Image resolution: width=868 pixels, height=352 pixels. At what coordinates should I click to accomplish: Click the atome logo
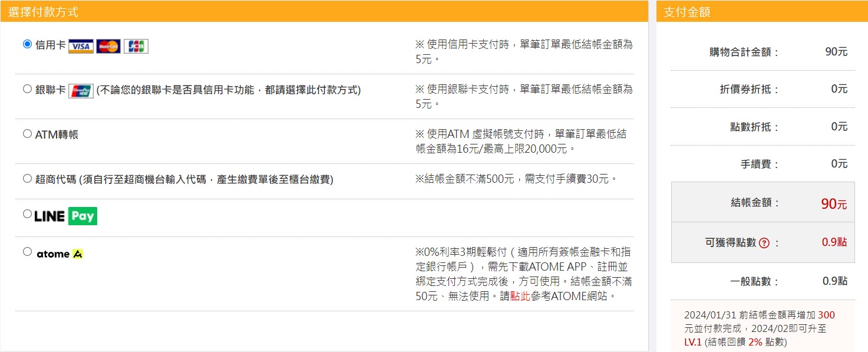60,254
